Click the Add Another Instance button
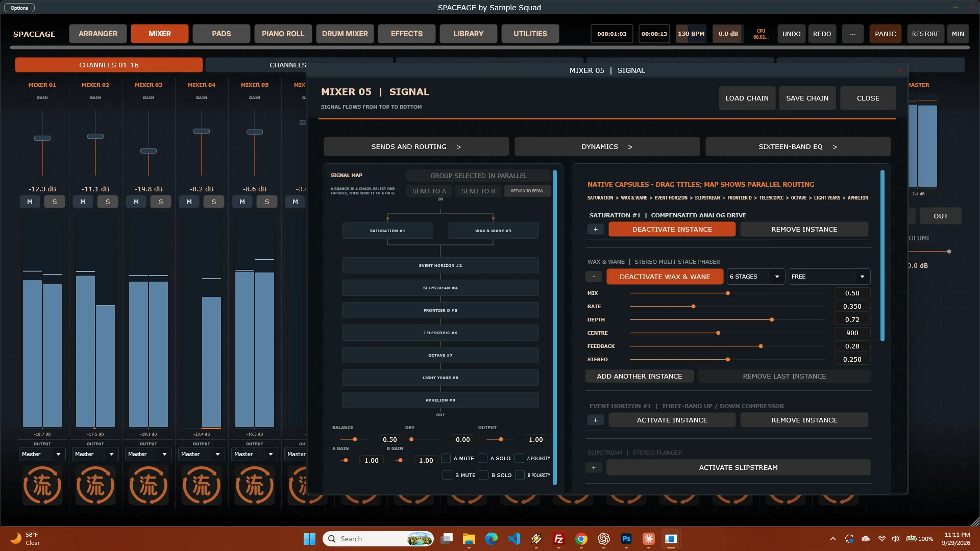The image size is (980, 551). pyautogui.click(x=639, y=376)
